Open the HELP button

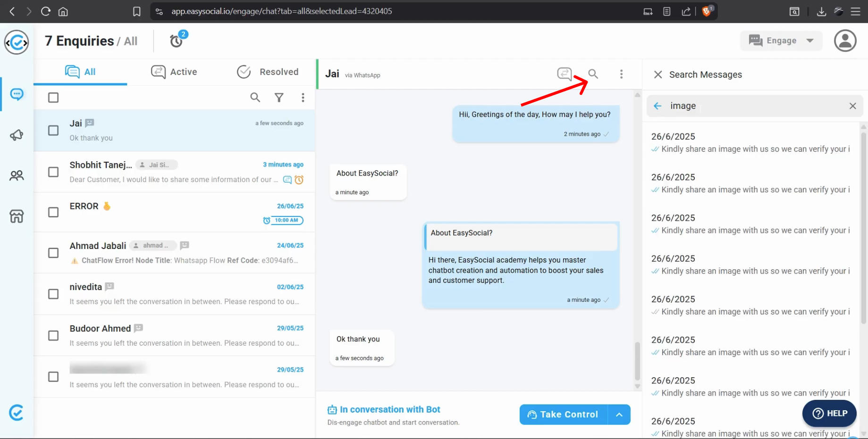(x=829, y=414)
